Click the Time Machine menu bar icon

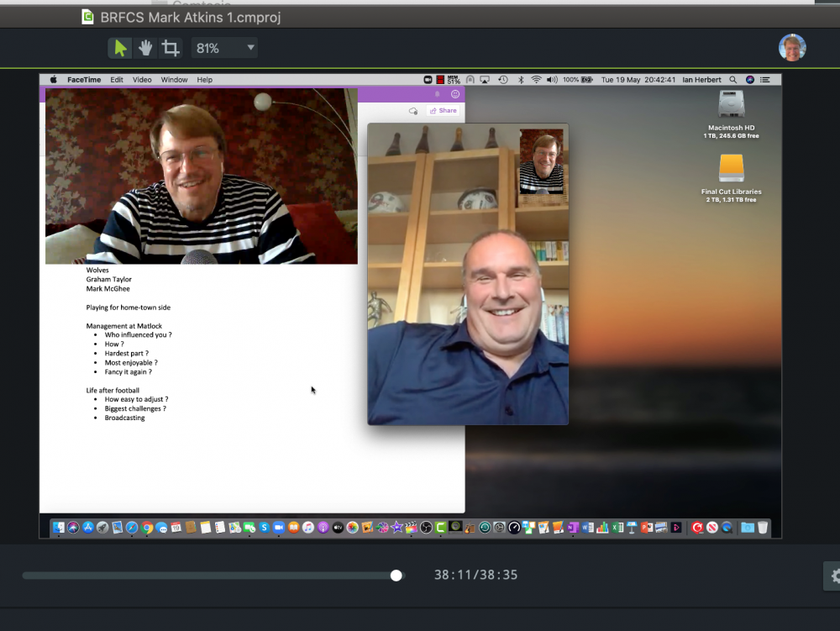click(x=503, y=80)
